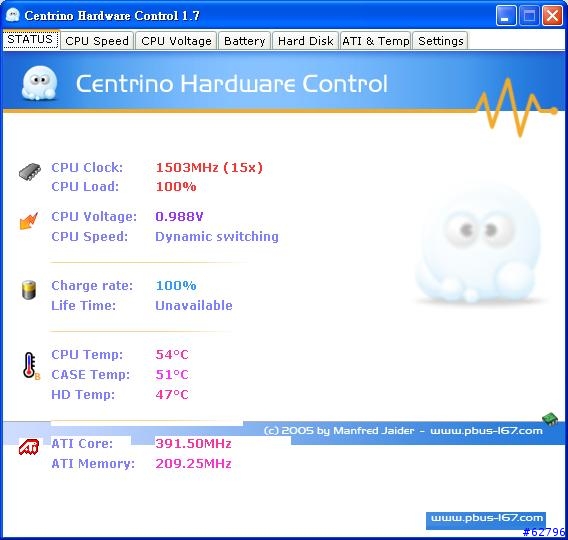Viewport: 568px width, 540px height.
Task: Click the battery icon beside Charge rate
Action: [29, 290]
